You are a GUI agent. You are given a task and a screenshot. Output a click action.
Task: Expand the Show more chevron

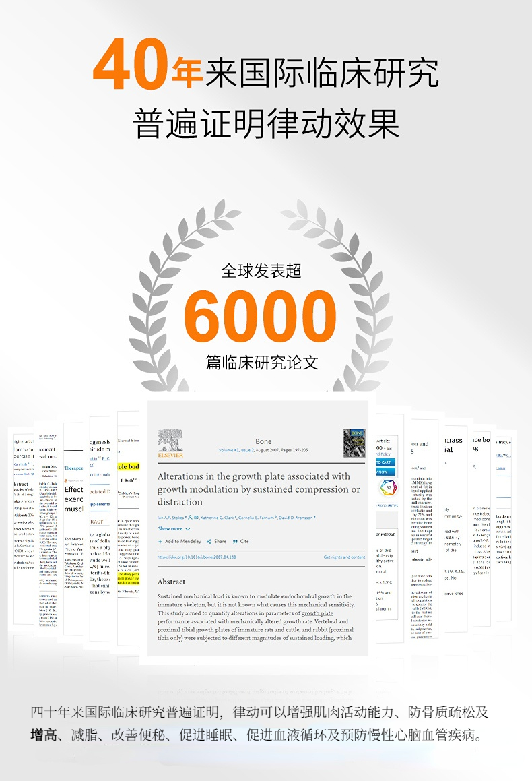tap(188, 529)
